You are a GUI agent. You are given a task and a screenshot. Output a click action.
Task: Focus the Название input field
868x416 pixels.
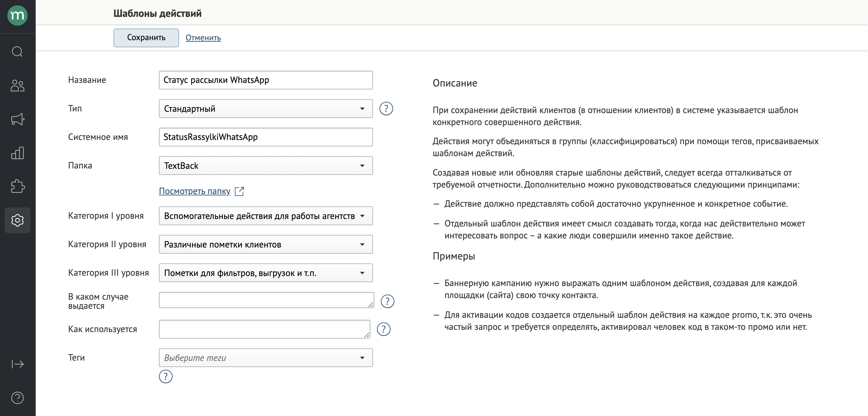(x=266, y=80)
